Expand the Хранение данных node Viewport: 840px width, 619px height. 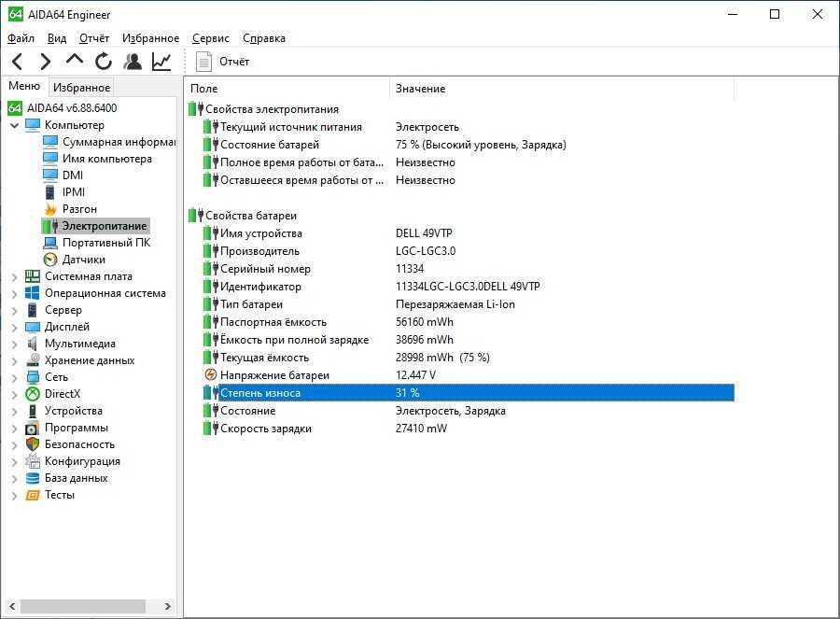click(x=14, y=361)
